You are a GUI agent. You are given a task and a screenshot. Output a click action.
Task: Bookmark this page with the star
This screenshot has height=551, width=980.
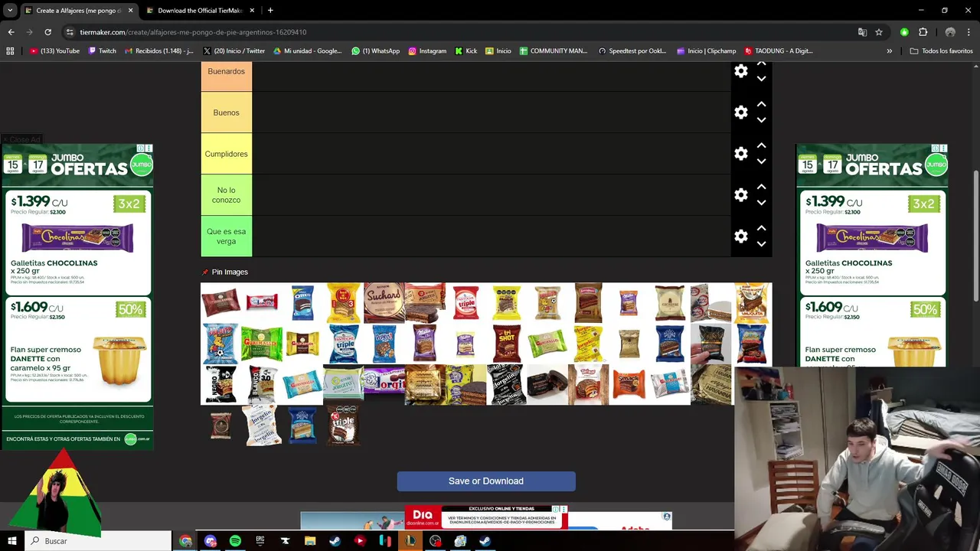point(879,32)
